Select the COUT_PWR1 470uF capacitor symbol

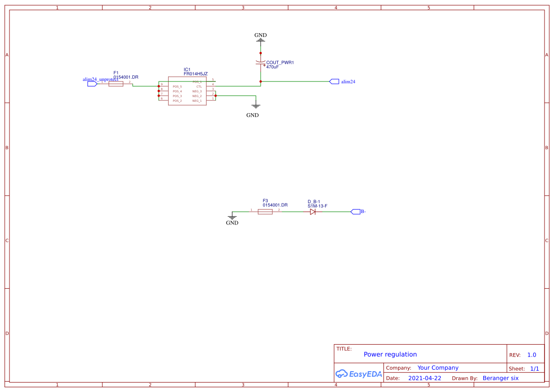click(261, 62)
